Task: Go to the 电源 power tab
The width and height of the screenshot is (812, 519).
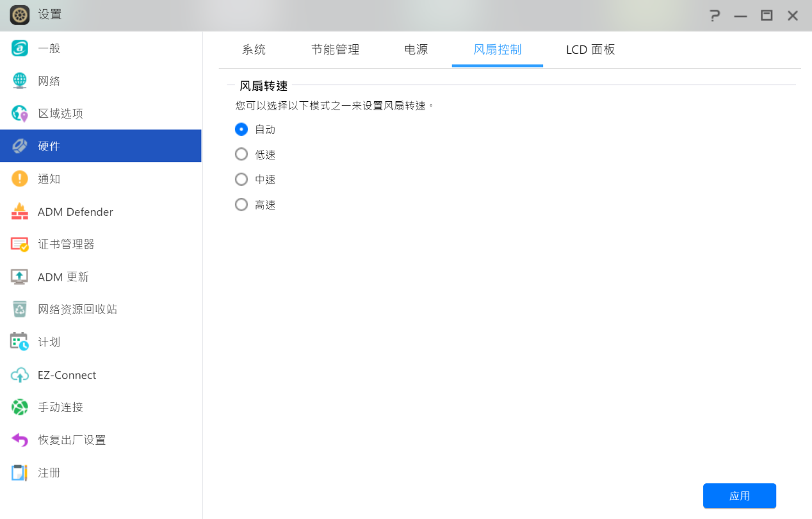Action: (x=416, y=50)
